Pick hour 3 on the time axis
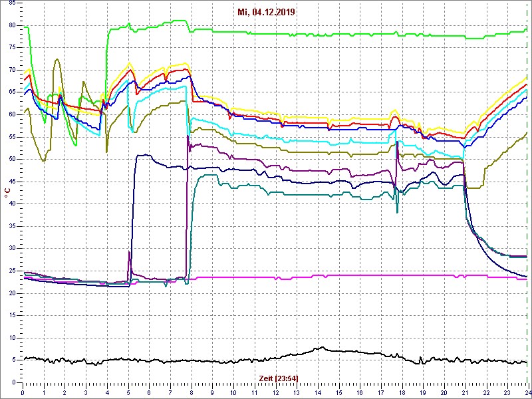532x399 pixels. point(86,392)
